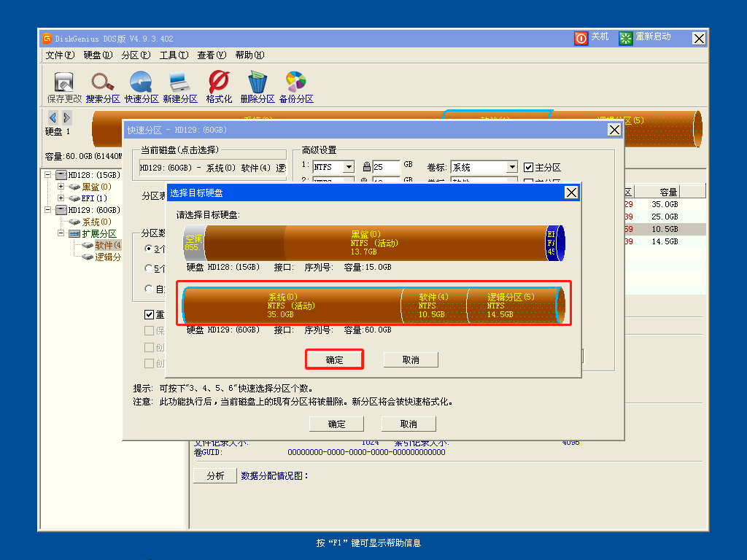
Task: Click the 分析 button
Action: [215, 475]
